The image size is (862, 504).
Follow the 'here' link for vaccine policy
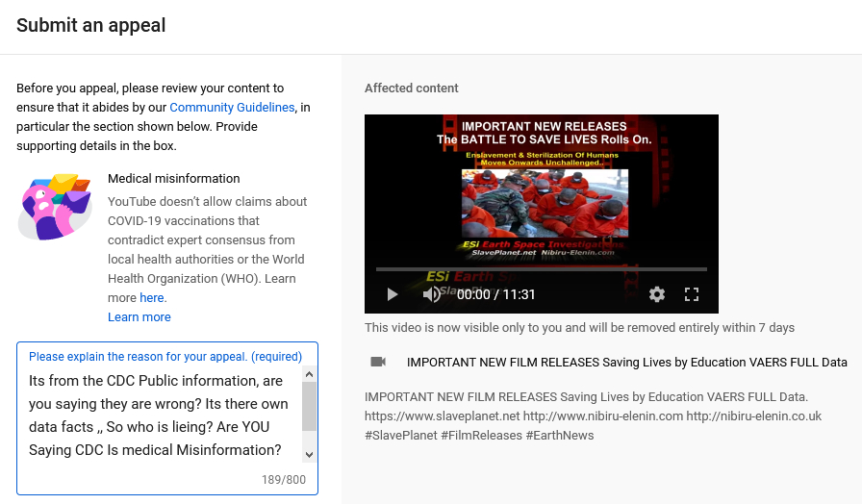(152, 298)
